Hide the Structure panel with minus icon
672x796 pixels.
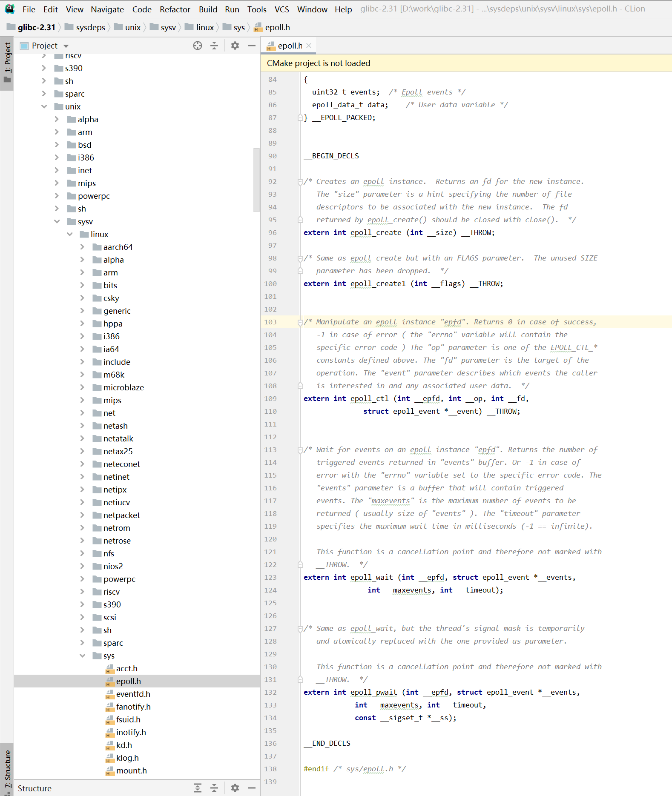click(x=252, y=788)
